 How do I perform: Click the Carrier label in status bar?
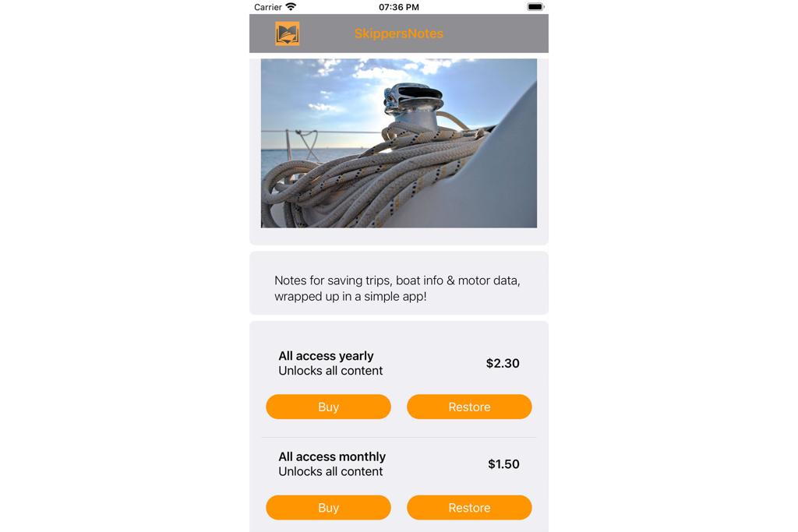[268, 7]
